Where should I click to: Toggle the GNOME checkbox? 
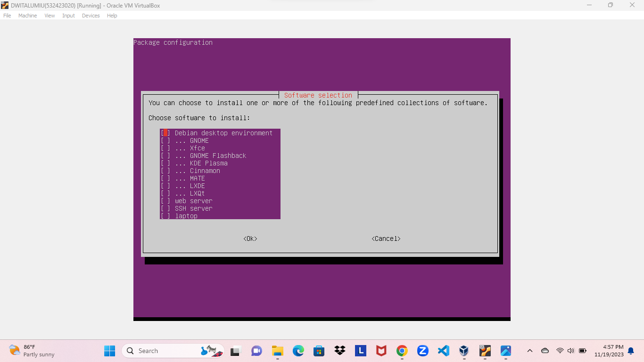coord(165,140)
